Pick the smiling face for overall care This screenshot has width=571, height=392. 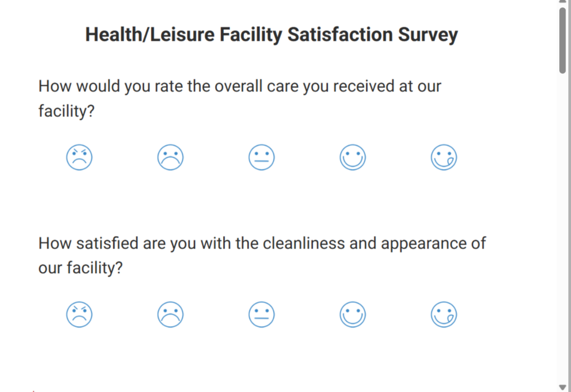coord(352,157)
